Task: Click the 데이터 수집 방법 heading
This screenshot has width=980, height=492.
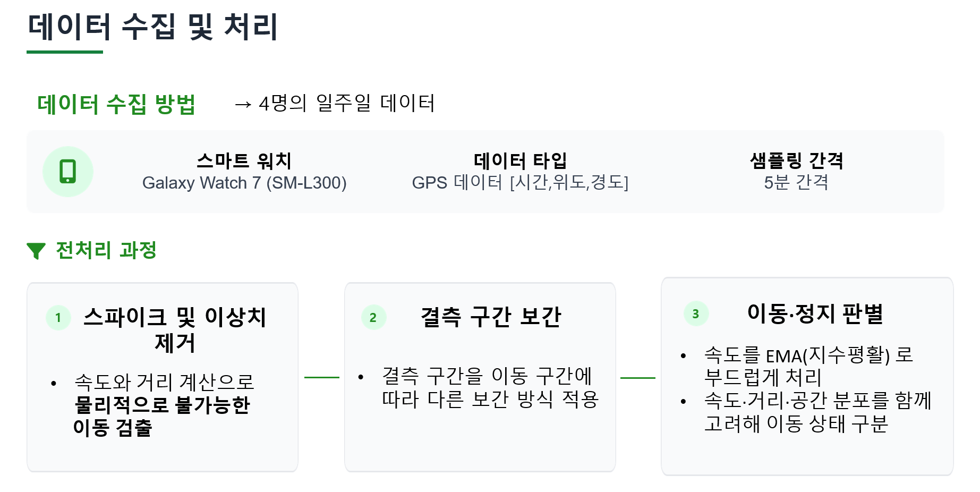Action: click(116, 104)
